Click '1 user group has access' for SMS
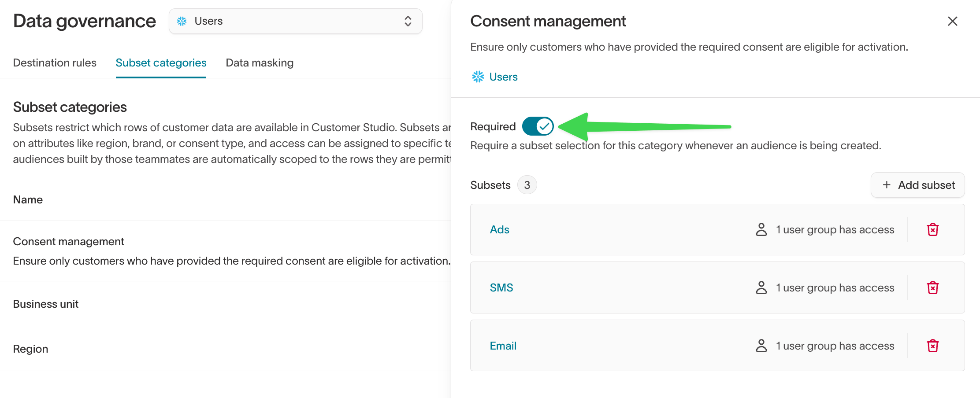Viewport: 980px width, 398px height. coord(835,288)
